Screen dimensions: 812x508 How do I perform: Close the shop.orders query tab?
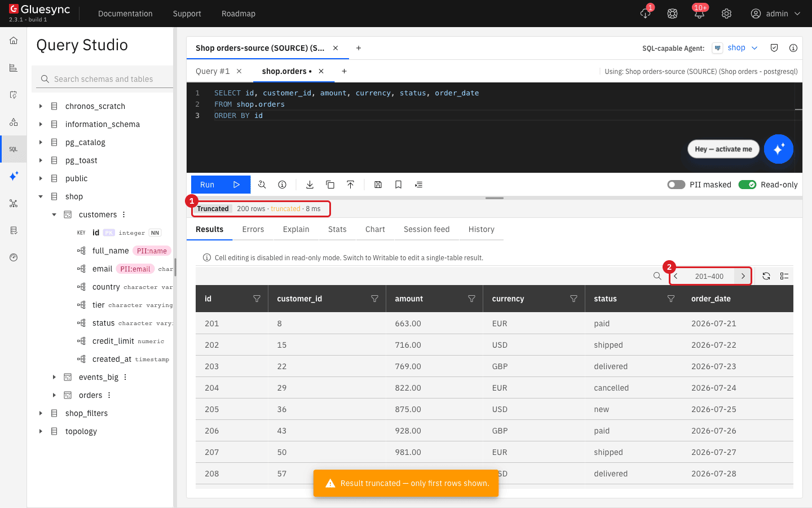click(x=321, y=71)
